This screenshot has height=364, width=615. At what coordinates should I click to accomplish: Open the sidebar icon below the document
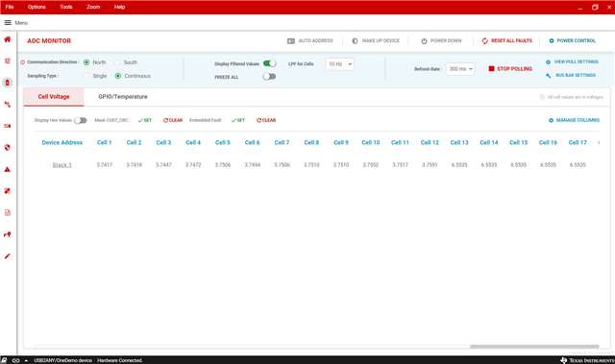click(8, 234)
